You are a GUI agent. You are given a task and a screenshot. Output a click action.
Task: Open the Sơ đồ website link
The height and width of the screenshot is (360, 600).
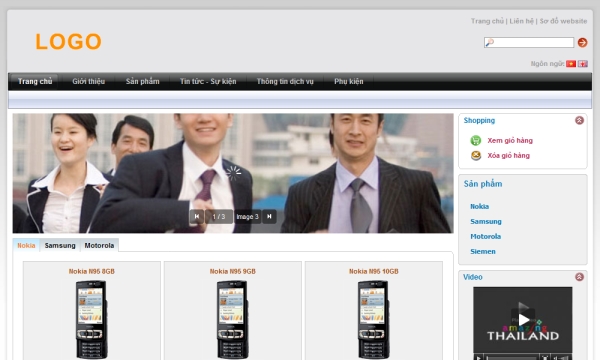click(x=563, y=21)
